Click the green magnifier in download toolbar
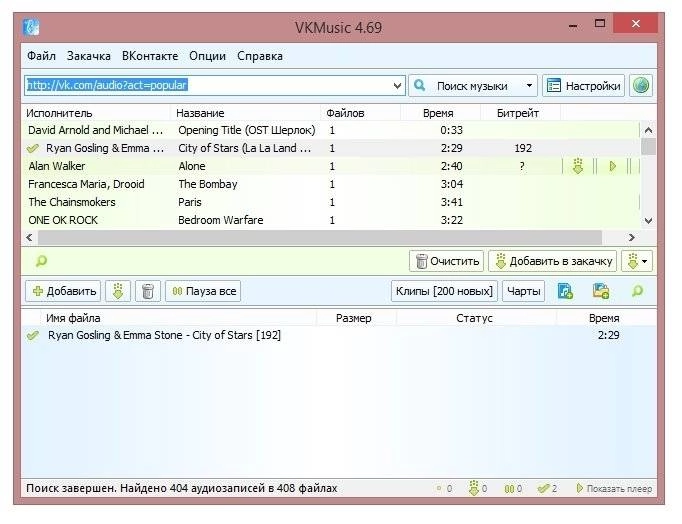The height and width of the screenshot is (524, 682). pos(637,290)
